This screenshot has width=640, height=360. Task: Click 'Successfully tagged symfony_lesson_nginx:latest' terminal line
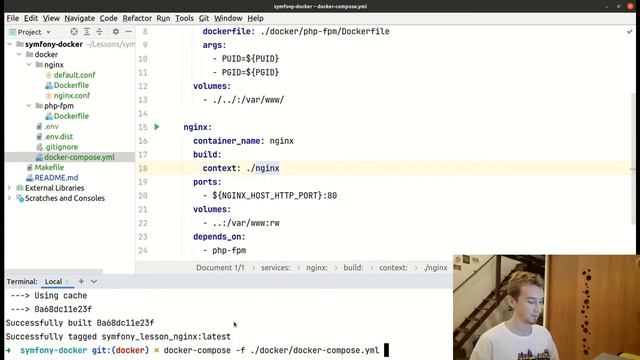[x=118, y=337]
